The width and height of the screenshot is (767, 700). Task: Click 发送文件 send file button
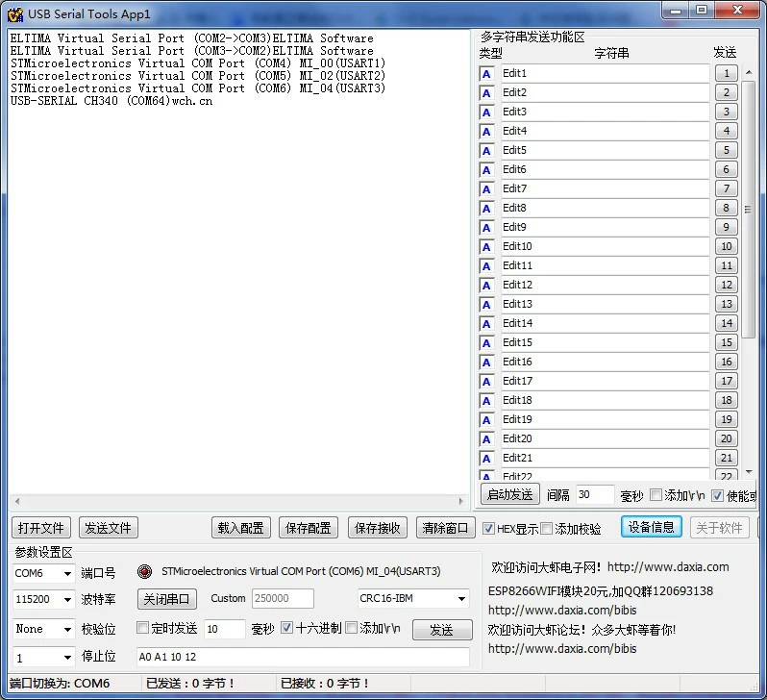(x=108, y=528)
